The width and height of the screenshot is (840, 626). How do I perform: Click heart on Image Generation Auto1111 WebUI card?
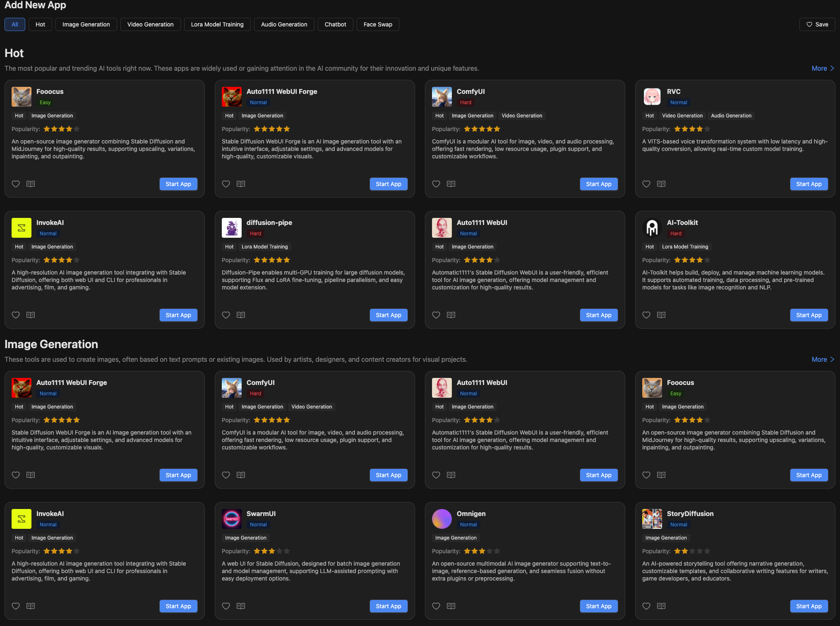[436, 475]
